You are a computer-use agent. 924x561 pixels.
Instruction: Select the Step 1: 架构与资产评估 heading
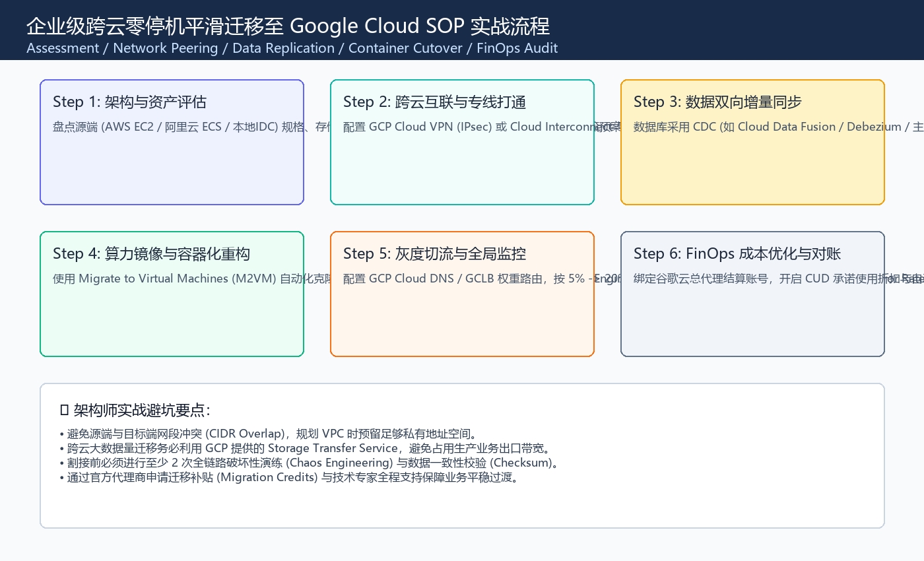pos(129,102)
